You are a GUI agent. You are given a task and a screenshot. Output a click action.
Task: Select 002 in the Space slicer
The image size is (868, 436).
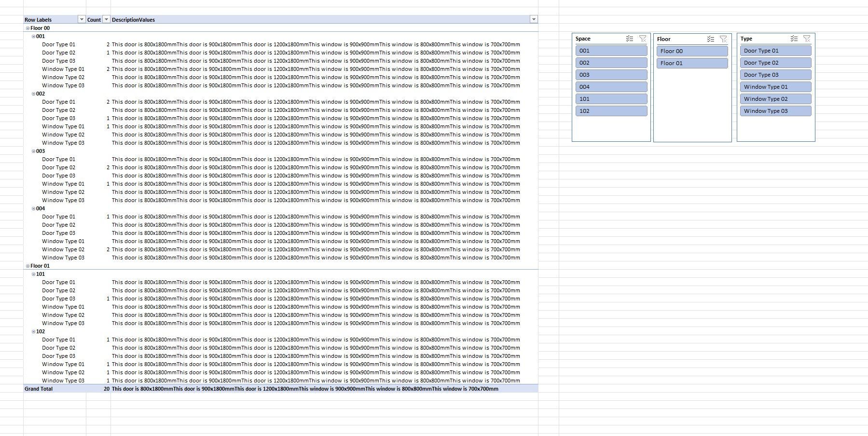(x=611, y=63)
